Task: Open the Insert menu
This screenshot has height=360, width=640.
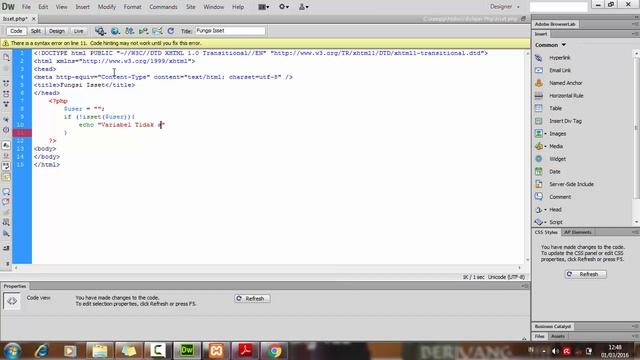Action: point(82,7)
